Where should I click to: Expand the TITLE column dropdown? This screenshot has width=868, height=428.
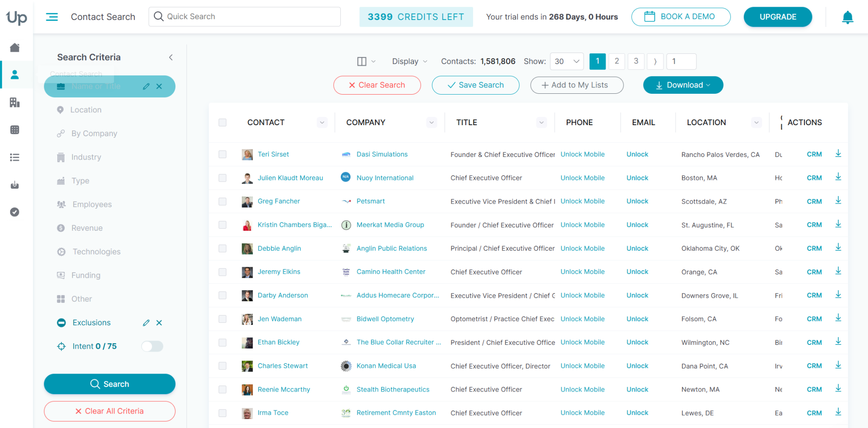click(x=541, y=123)
